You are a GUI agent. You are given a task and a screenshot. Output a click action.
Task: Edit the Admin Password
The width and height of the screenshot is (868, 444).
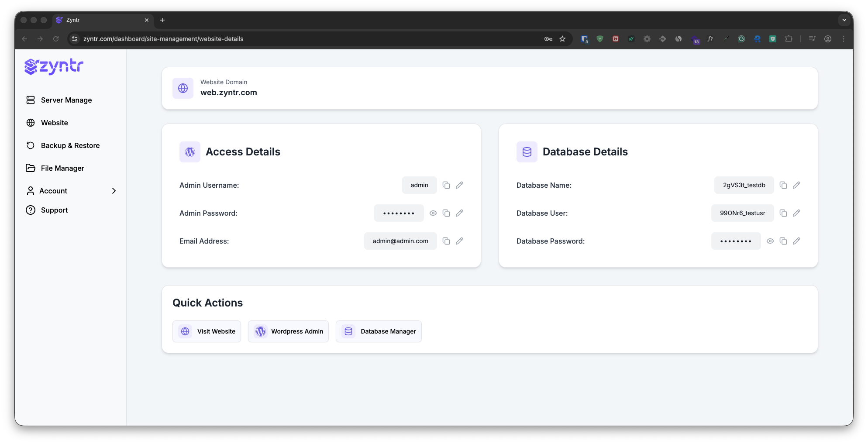(459, 213)
